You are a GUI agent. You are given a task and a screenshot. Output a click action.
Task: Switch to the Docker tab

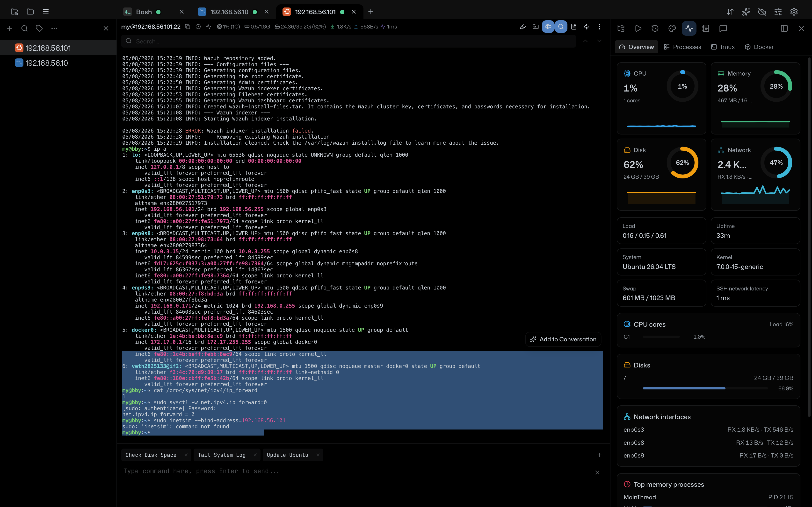(759, 47)
